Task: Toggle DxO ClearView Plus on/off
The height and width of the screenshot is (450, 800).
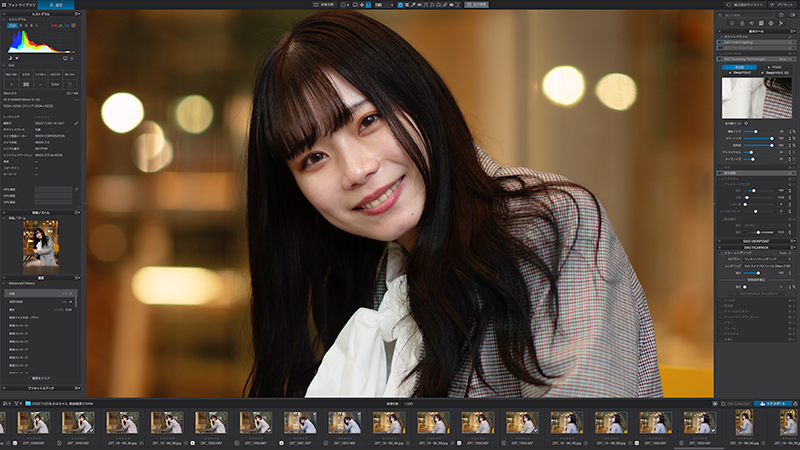Action: [x=721, y=48]
